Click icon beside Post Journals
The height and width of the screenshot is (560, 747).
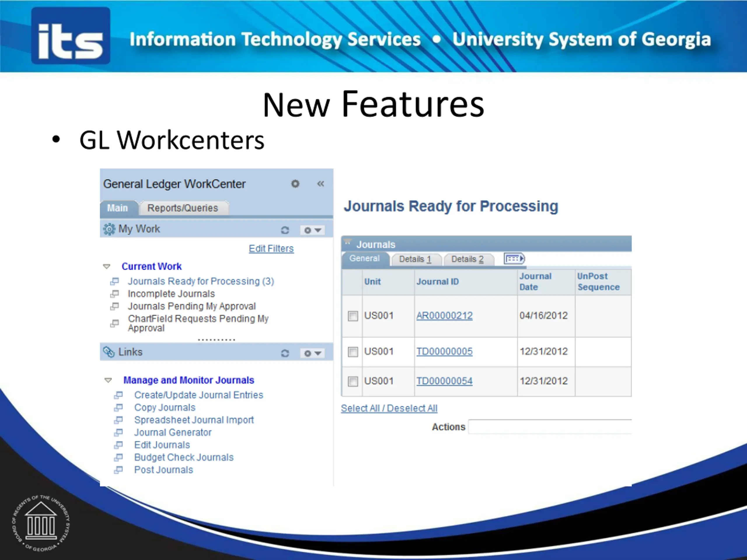[x=118, y=470]
